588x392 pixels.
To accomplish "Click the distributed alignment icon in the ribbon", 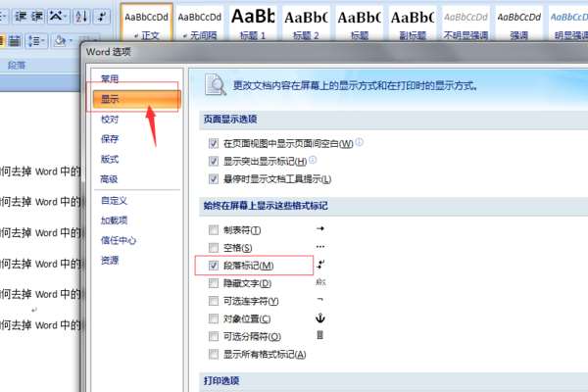I will 15,41.
